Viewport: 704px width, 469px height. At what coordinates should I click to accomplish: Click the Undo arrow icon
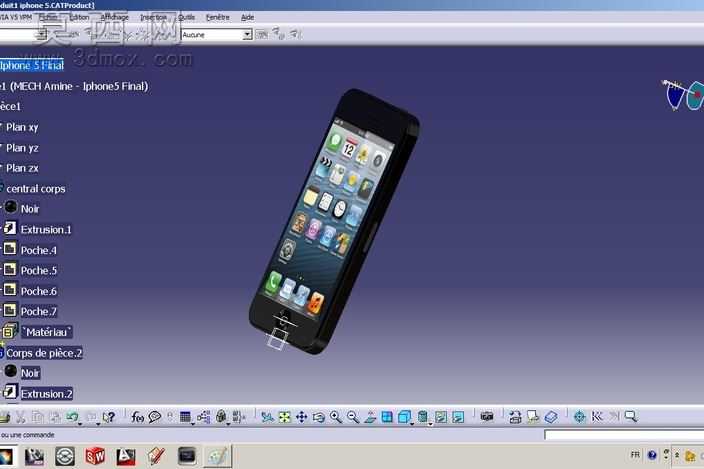(72, 417)
